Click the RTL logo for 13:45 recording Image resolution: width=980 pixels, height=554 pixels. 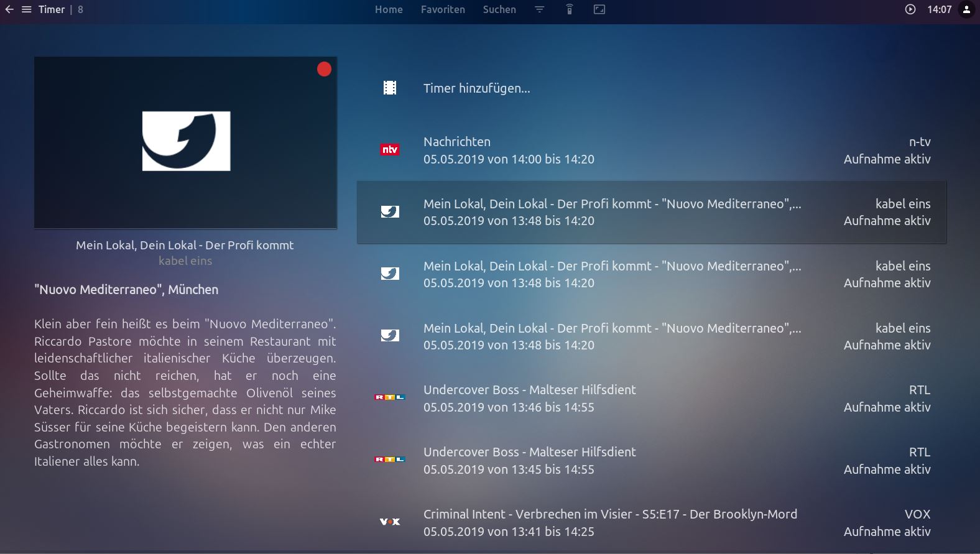pyautogui.click(x=390, y=459)
